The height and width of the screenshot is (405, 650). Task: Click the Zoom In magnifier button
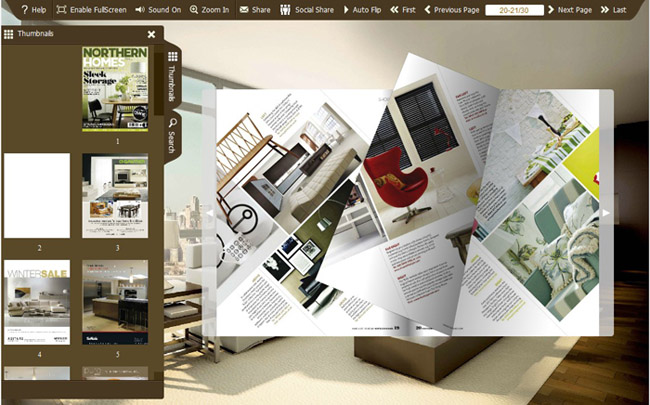[209, 10]
